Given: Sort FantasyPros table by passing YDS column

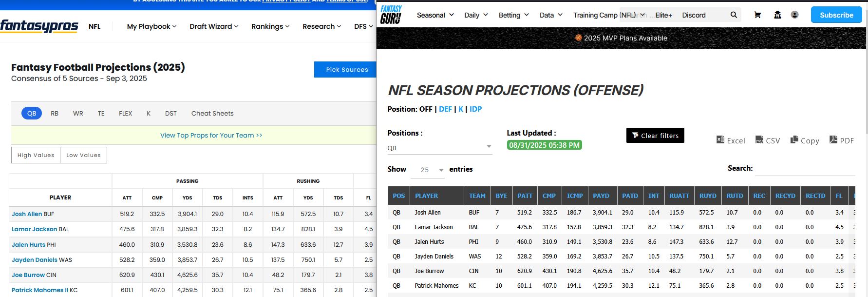Looking at the screenshot, I should point(188,198).
